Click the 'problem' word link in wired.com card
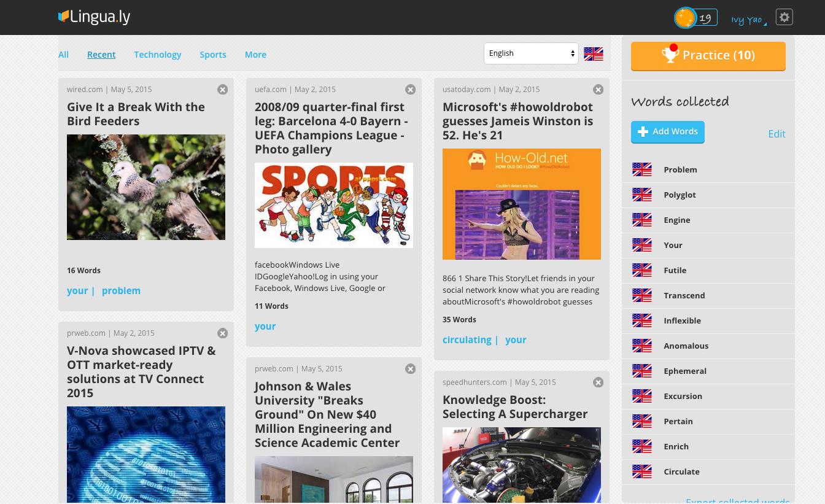 tap(121, 290)
